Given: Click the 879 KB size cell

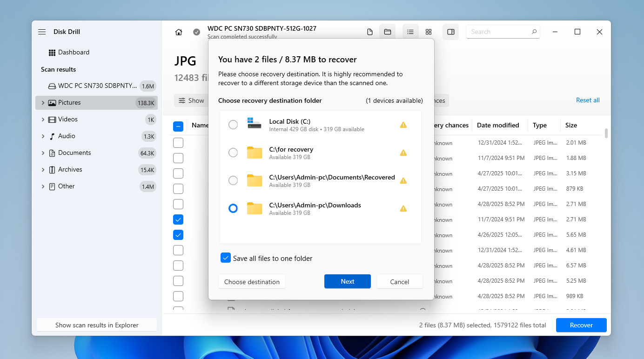Looking at the screenshot, I should click(575, 189).
